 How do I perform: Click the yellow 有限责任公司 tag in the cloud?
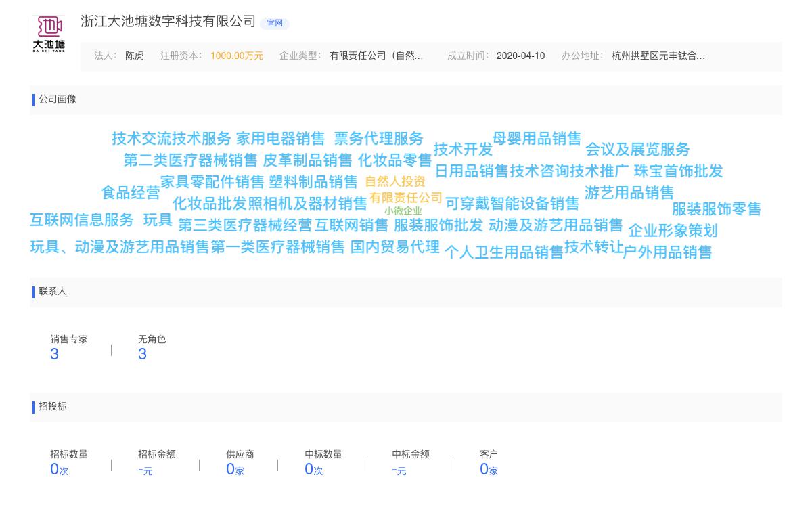[406, 198]
